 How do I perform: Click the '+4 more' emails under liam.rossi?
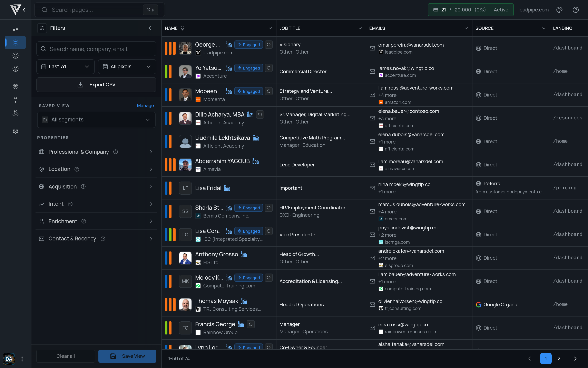[387, 95]
